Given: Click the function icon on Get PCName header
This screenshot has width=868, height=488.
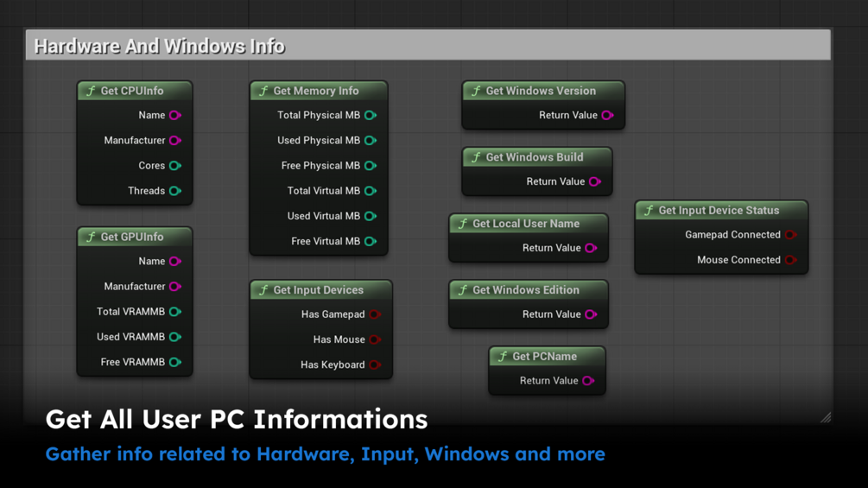Looking at the screenshot, I should [x=504, y=357].
